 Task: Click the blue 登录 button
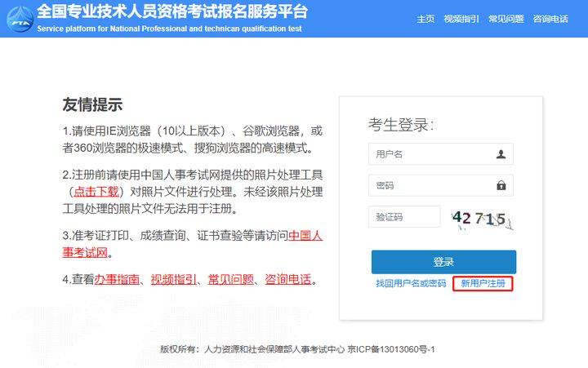pyautogui.click(x=443, y=262)
